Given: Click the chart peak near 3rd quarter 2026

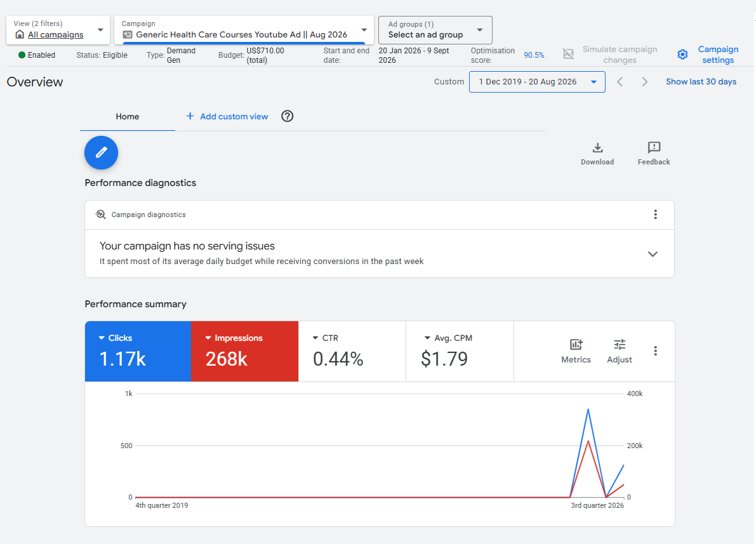Looking at the screenshot, I should pyautogui.click(x=588, y=409).
